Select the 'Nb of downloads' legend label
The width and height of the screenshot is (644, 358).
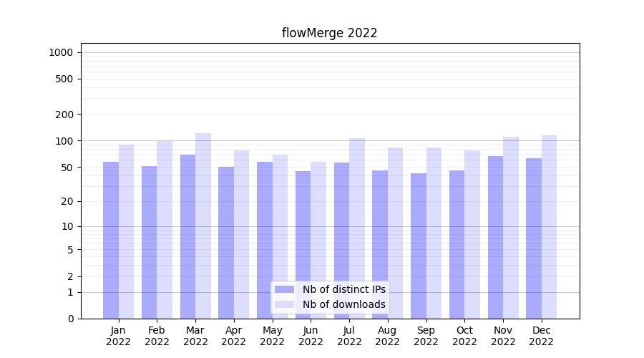tap(343, 304)
